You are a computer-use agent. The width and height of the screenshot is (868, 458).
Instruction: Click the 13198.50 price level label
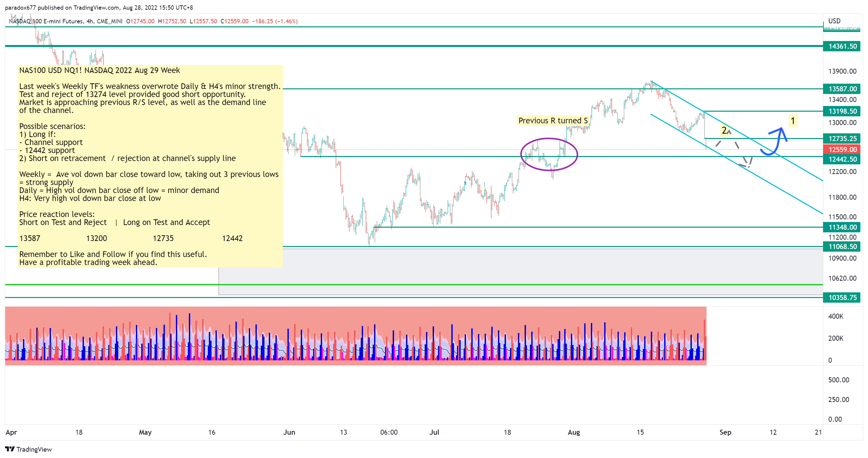pyautogui.click(x=842, y=111)
